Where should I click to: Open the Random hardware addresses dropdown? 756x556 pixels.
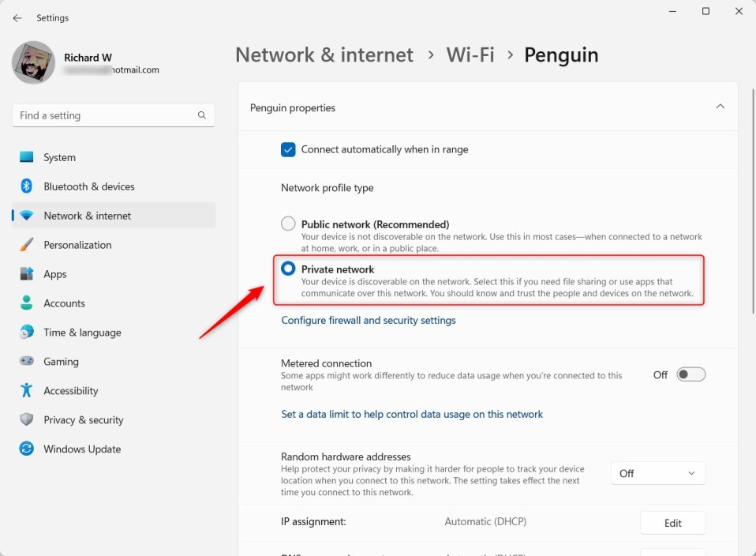[657, 473]
